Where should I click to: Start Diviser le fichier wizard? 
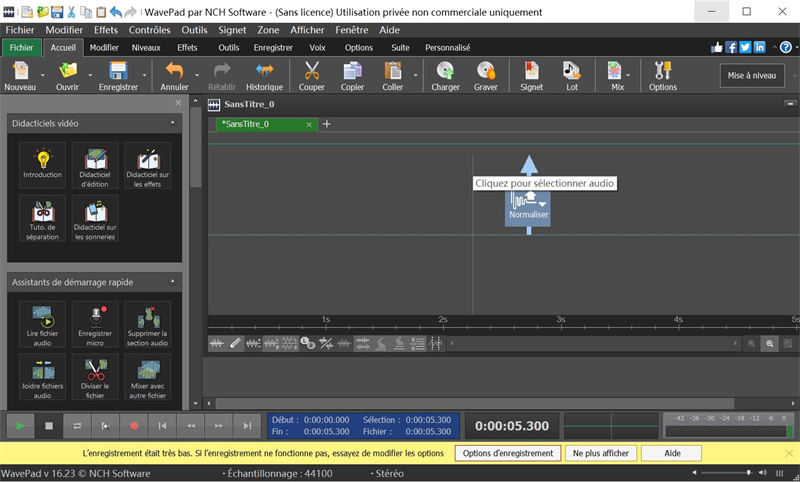(95, 377)
